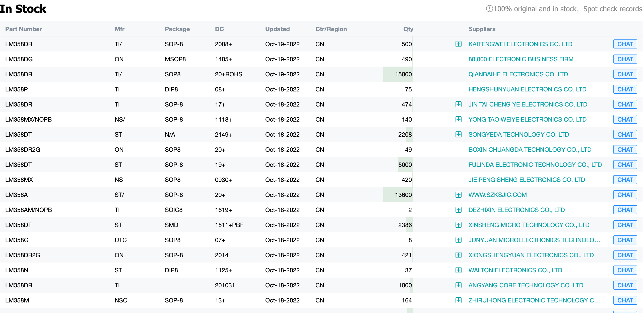The image size is (644, 313).
Task: Open XIONGSHENGYUAN ELECTRONICS supplier link
Action: click(x=531, y=255)
